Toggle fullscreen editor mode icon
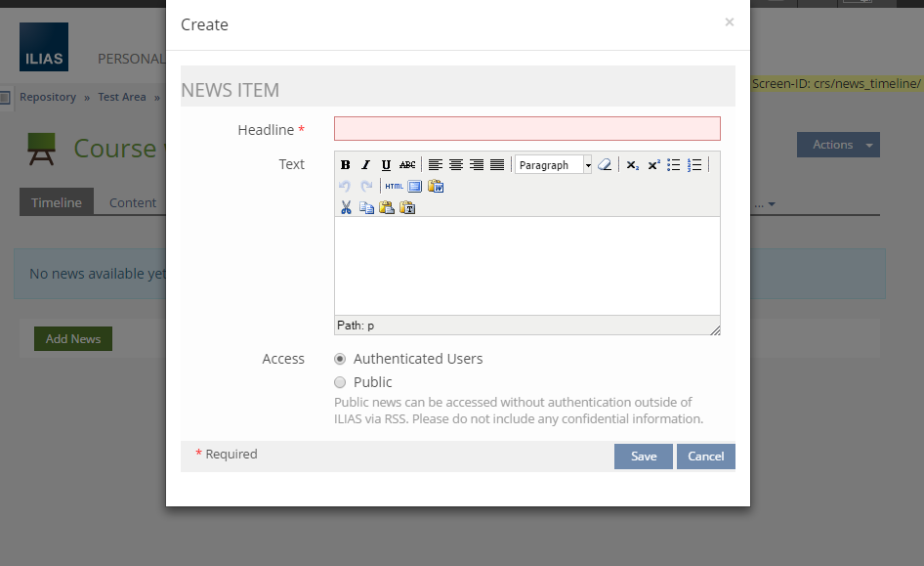Viewport: 924px width, 566px height. coord(415,187)
